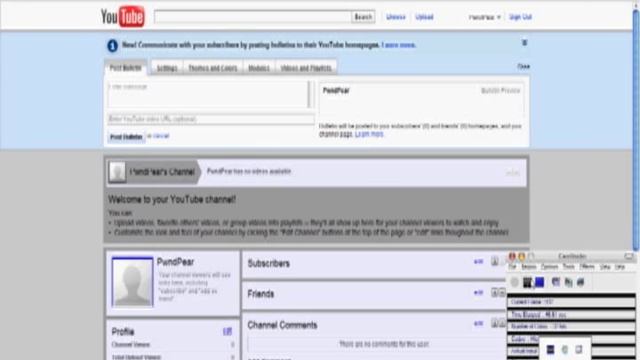Screen dimensions: 640x360
Task: Click the large profile picture placeholder
Action: pyautogui.click(x=132, y=282)
